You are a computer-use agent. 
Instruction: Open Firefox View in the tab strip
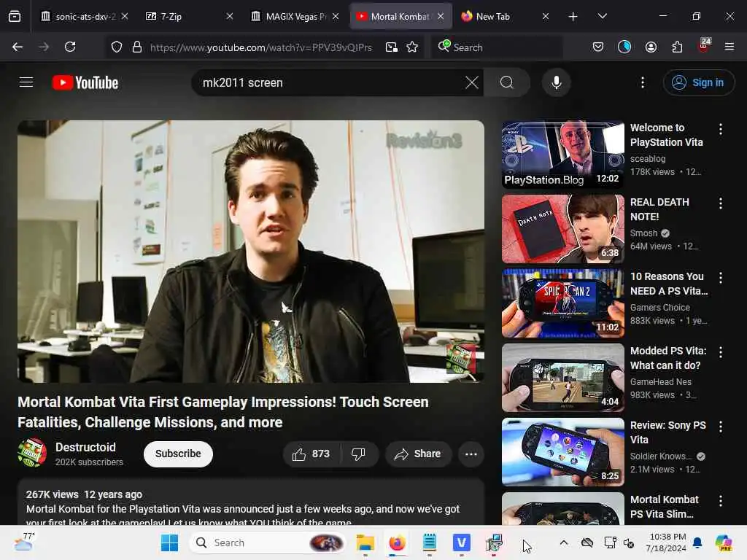click(x=15, y=17)
